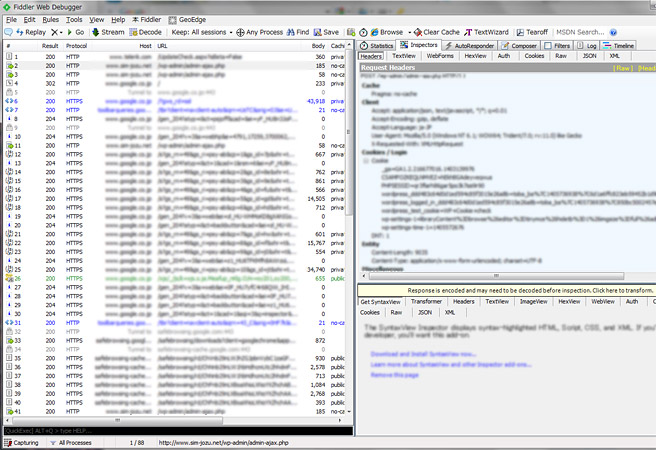This screenshot has width=656, height=450.
Task: Click the icon of session 2
Action: [x=9, y=66]
